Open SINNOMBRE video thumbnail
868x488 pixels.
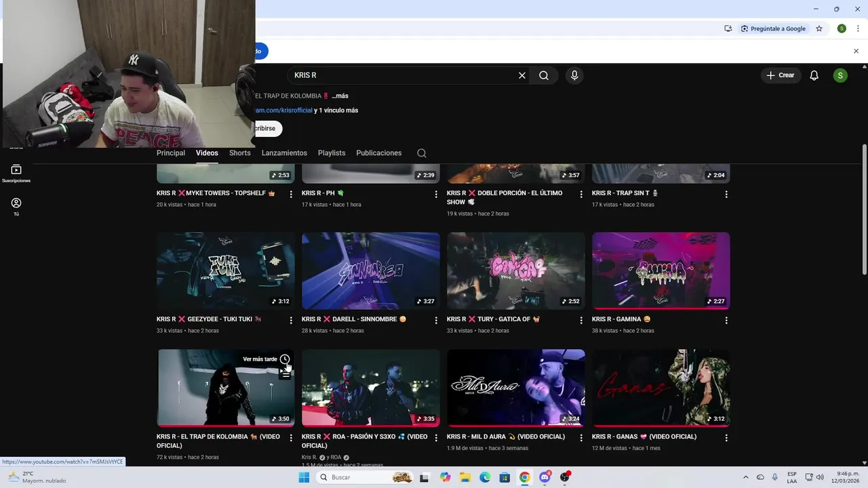coord(371,271)
